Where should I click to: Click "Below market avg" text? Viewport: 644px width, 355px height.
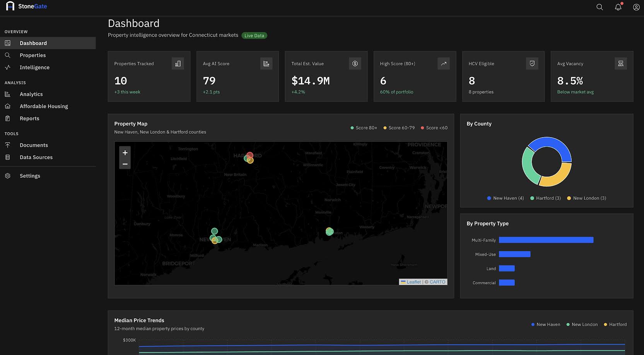576,92
